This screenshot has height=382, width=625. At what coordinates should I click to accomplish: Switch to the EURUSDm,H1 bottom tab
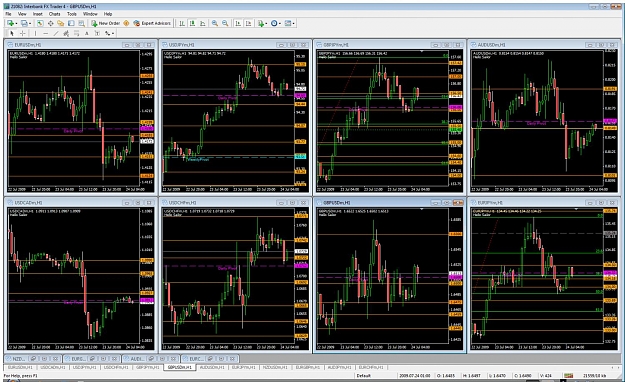pos(20,367)
